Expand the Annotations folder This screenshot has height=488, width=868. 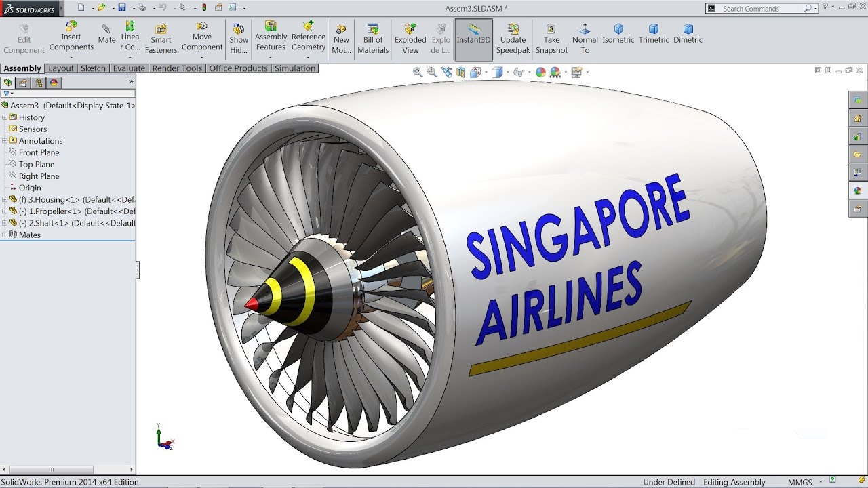coord(5,141)
